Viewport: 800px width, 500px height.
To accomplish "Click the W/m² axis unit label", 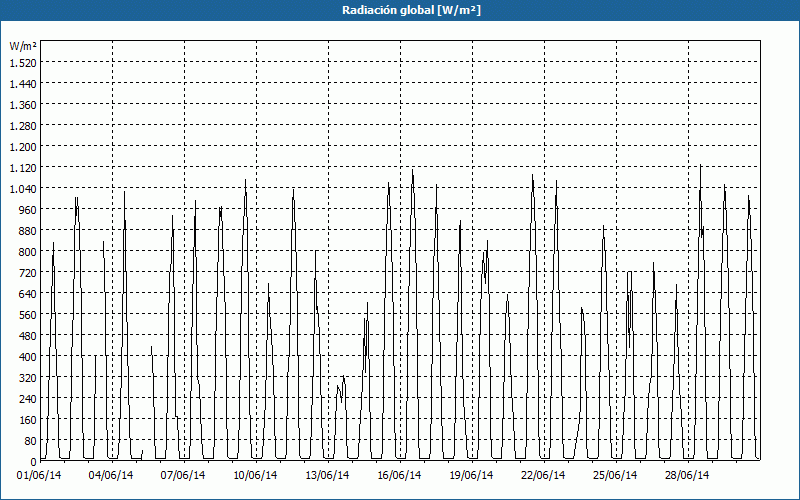I will pyautogui.click(x=23, y=46).
